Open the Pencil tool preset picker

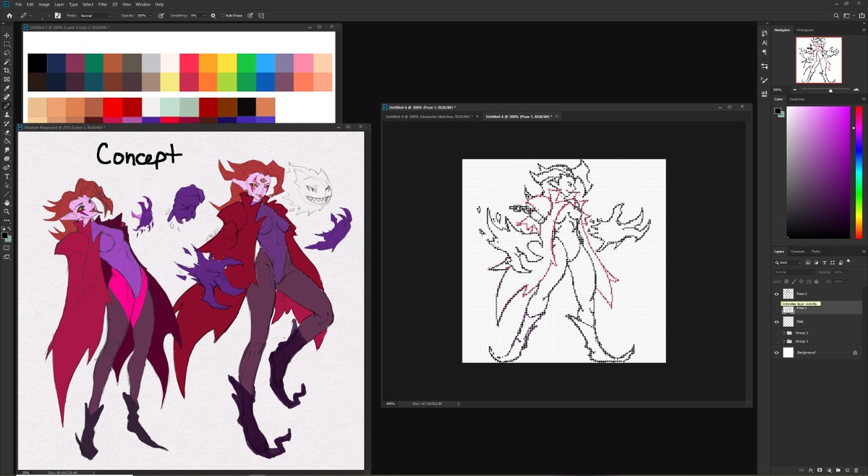tap(25, 14)
